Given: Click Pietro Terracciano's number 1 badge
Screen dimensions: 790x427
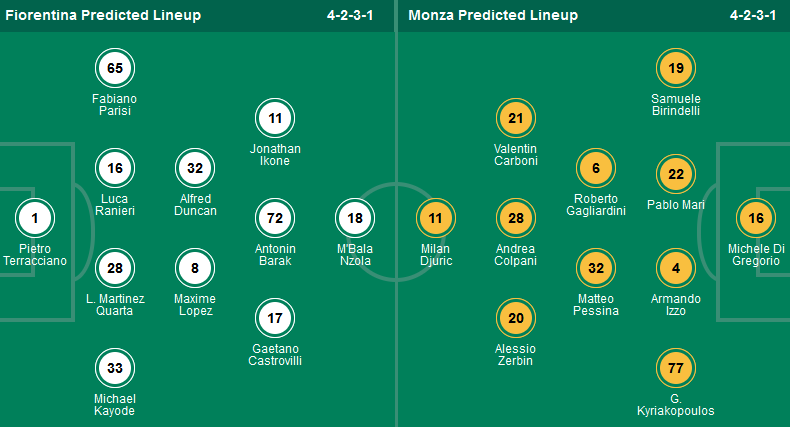Looking at the screenshot, I should 35,218.
